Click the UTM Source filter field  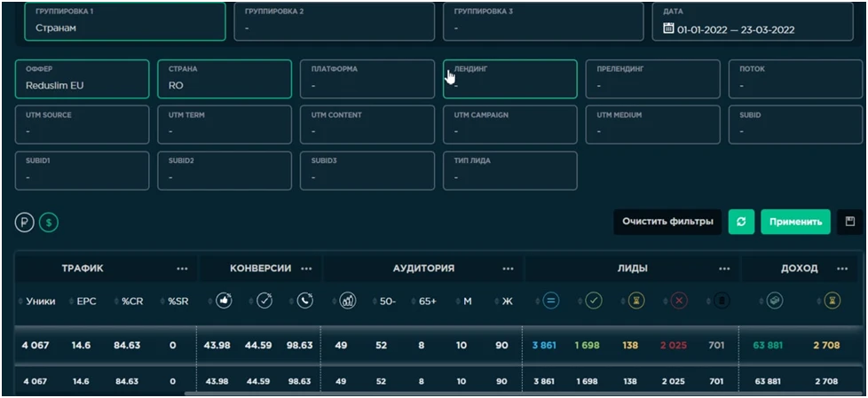pyautogui.click(x=82, y=125)
